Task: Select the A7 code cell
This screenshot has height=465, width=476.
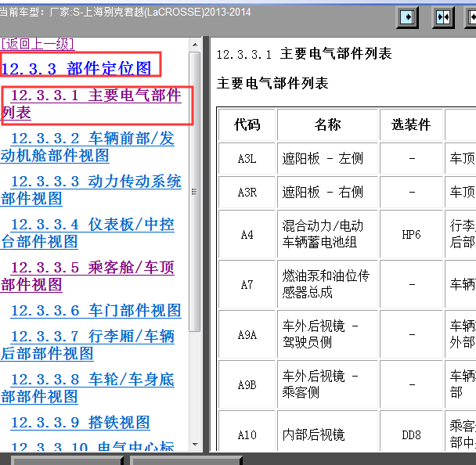Action: (247, 284)
